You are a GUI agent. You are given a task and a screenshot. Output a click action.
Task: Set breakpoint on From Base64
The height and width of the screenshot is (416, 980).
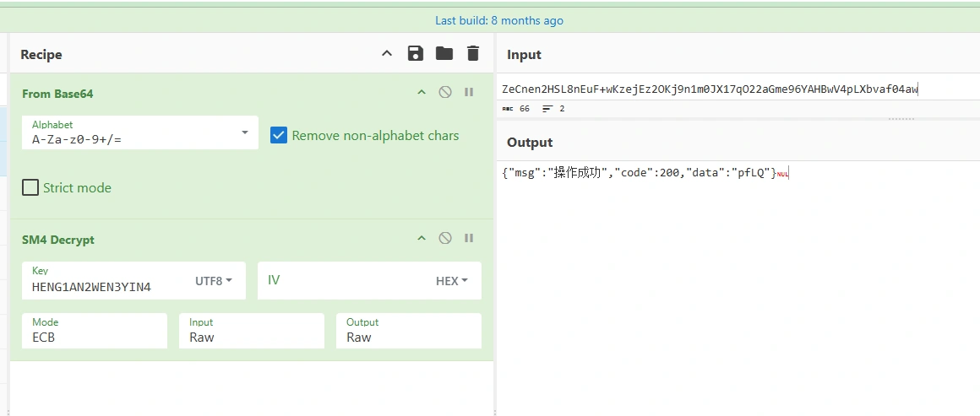[x=469, y=93]
